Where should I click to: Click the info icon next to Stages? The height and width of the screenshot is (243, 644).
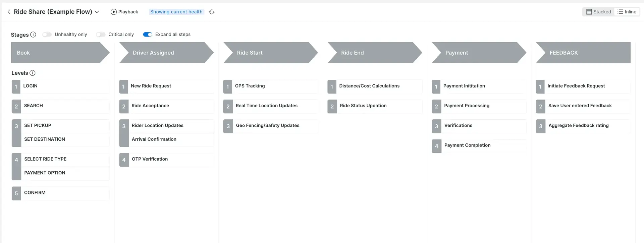point(33,35)
